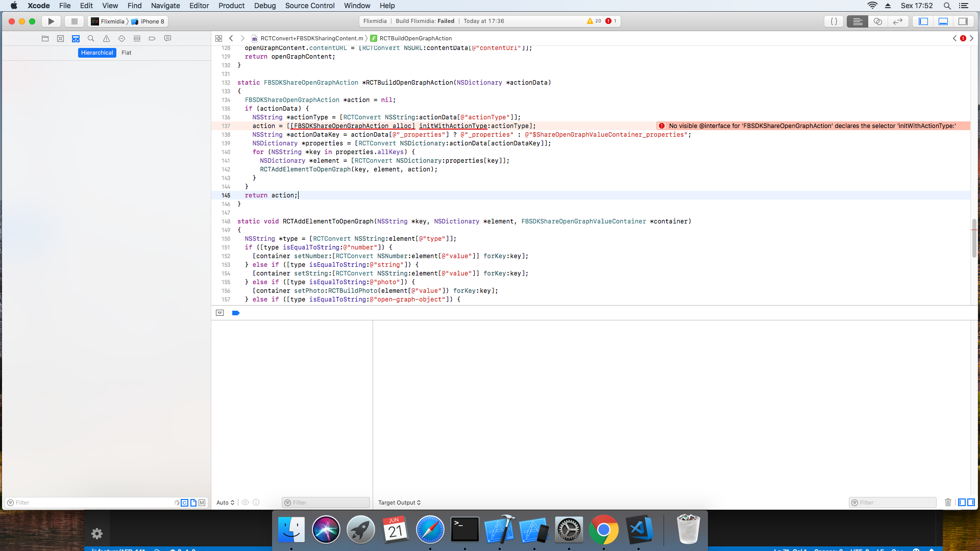The height and width of the screenshot is (551, 980).
Task: Select the Find navigator magnifier icon
Action: pos(91,38)
